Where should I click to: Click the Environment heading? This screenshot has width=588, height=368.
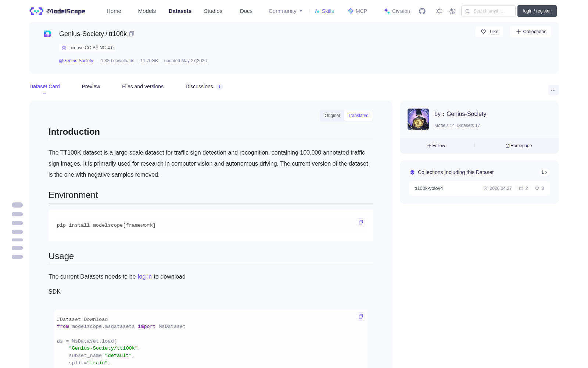(73, 195)
